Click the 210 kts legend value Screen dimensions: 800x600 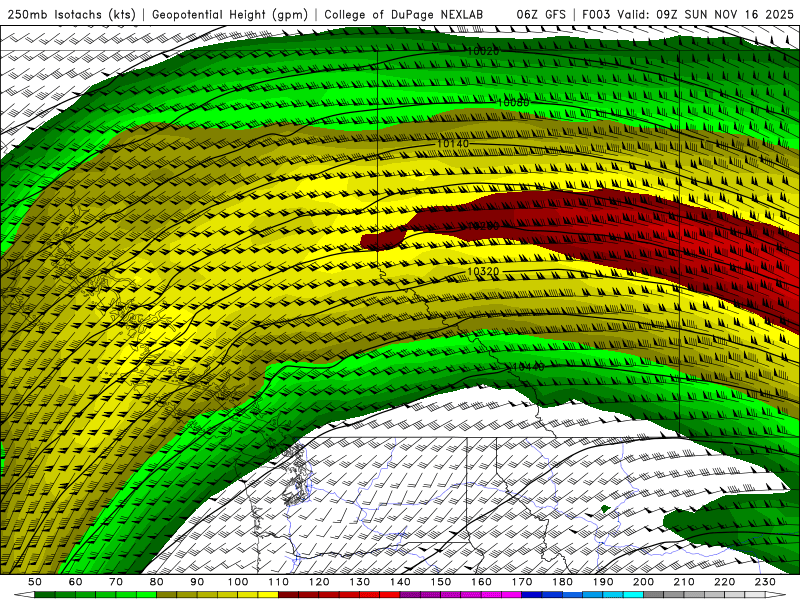tap(684, 582)
